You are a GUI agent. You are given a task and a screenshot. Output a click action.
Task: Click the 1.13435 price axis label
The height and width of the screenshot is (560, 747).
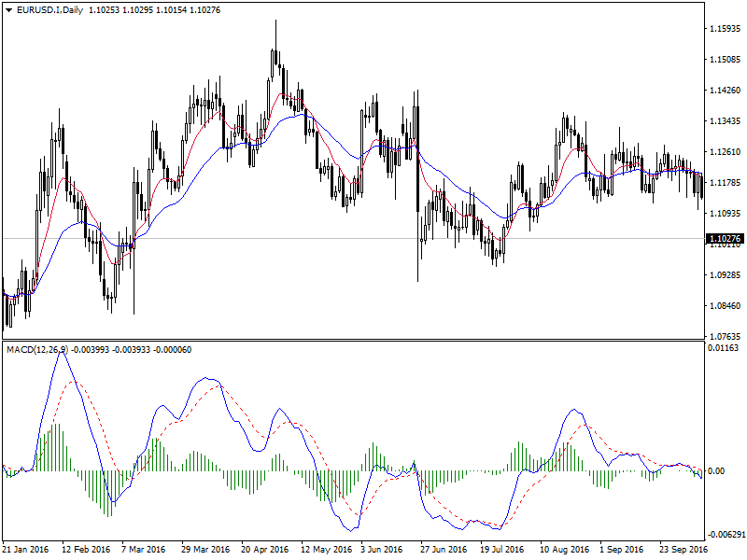pyautogui.click(x=726, y=121)
